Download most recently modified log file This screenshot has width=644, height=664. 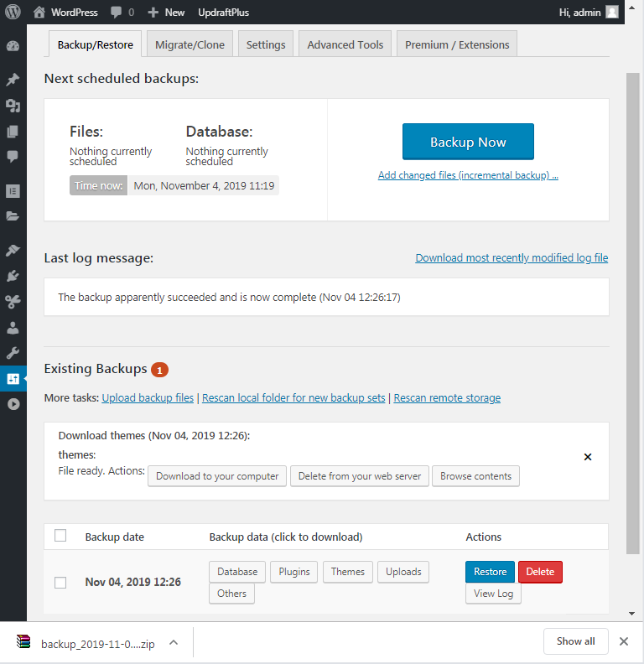tap(512, 258)
